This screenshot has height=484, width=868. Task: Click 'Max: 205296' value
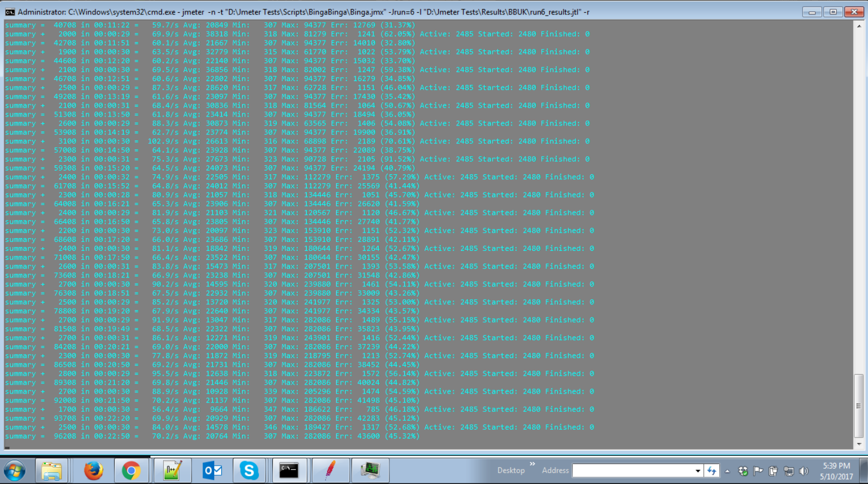point(306,391)
